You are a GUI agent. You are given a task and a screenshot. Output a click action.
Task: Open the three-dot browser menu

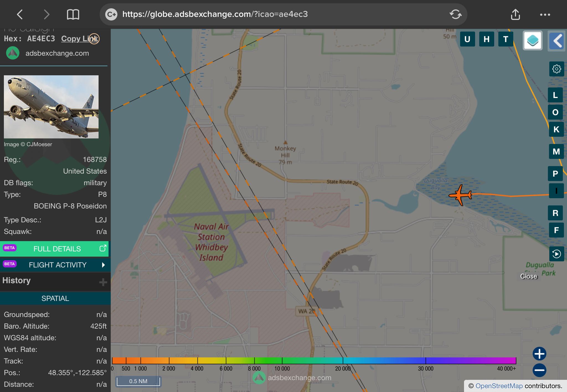[x=545, y=14]
